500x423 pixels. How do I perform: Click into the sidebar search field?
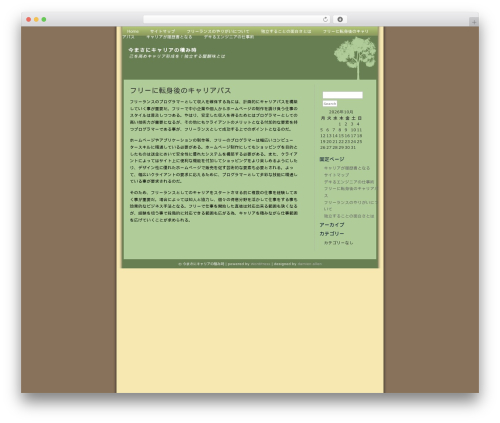[x=342, y=95]
